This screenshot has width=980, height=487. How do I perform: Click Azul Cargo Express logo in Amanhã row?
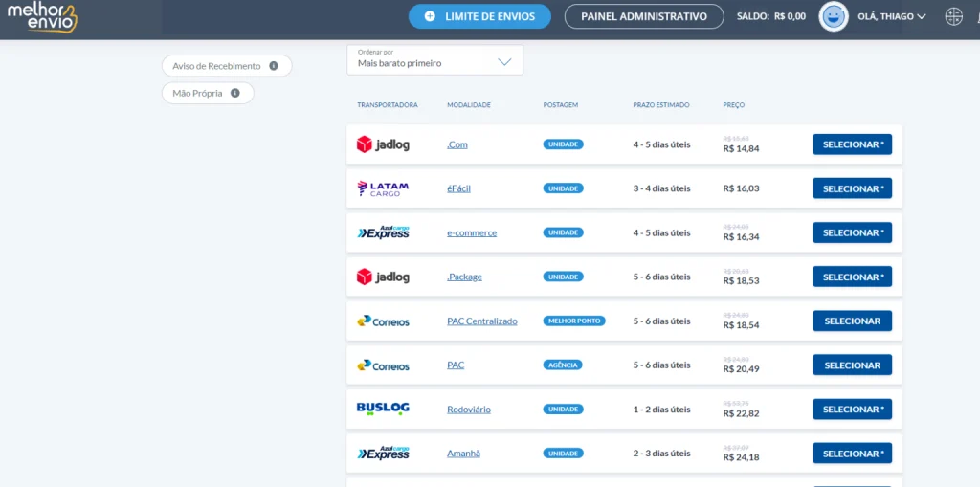point(383,454)
